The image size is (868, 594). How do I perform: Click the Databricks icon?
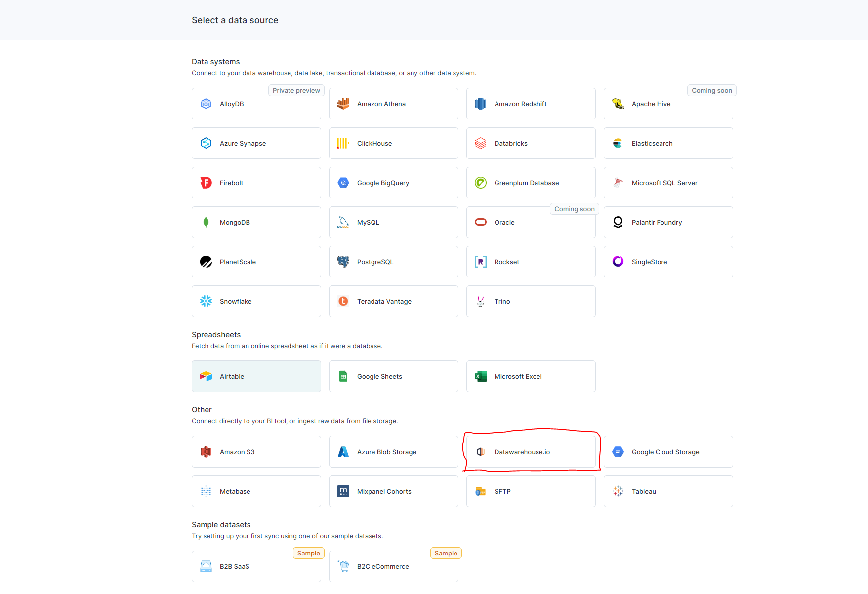point(480,143)
